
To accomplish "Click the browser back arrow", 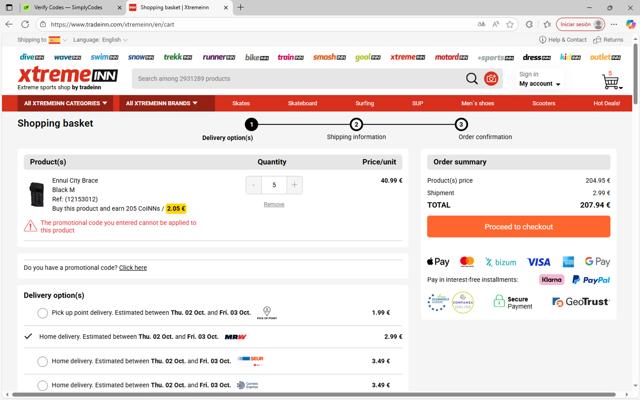I will (9, 24).
